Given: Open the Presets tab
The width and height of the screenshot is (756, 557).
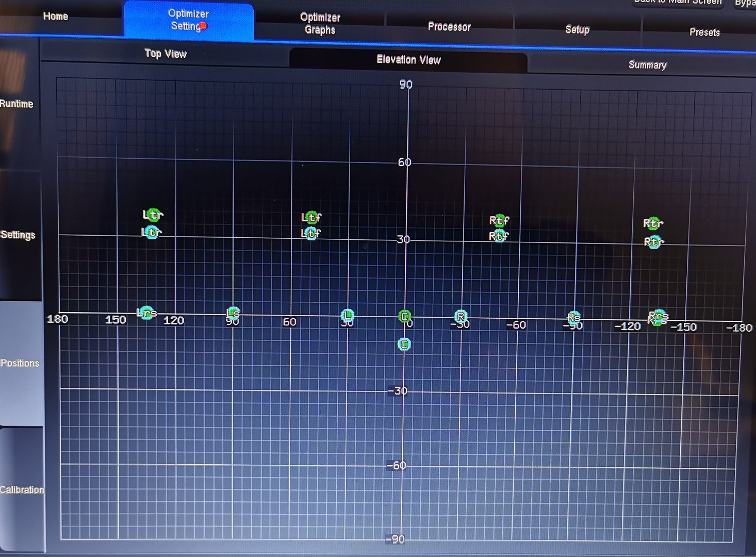Looking at the screenshot, I should tap(704, 32).
